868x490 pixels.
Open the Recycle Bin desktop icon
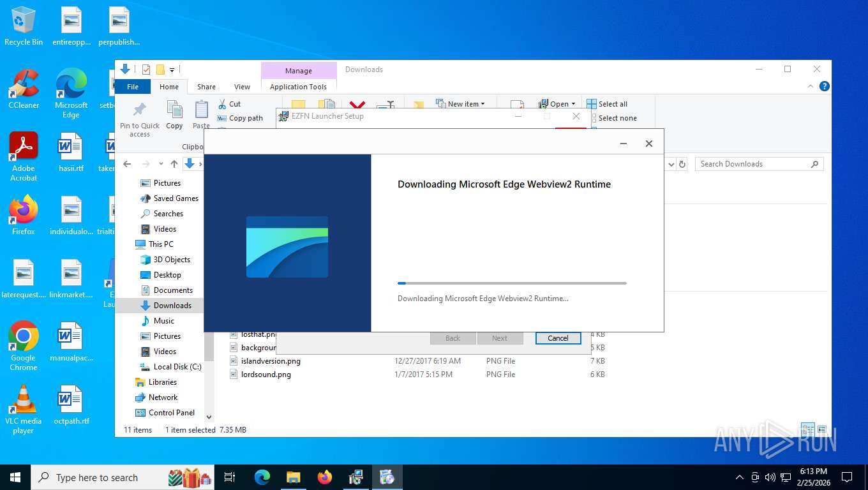[24, 26]
